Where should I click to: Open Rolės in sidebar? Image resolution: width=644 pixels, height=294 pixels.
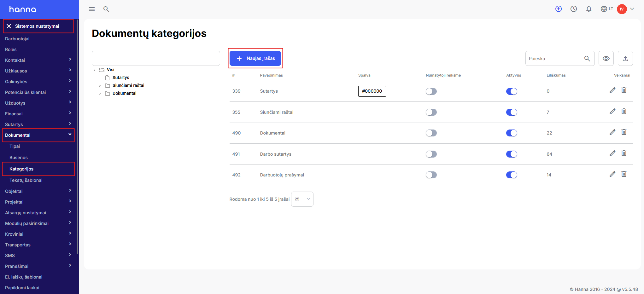click(11, 49)
